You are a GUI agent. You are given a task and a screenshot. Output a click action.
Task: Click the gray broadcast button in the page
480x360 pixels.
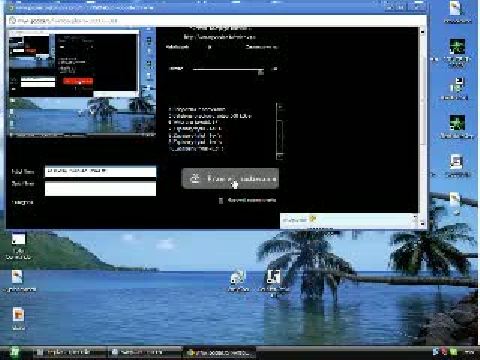[x=230, y=179]
